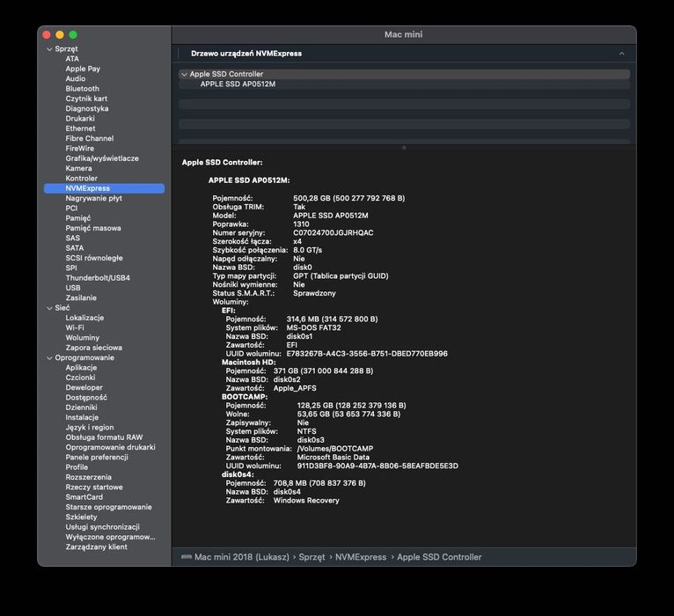Collapse the Sprzęt section in sidebar

tap(49, 49)
